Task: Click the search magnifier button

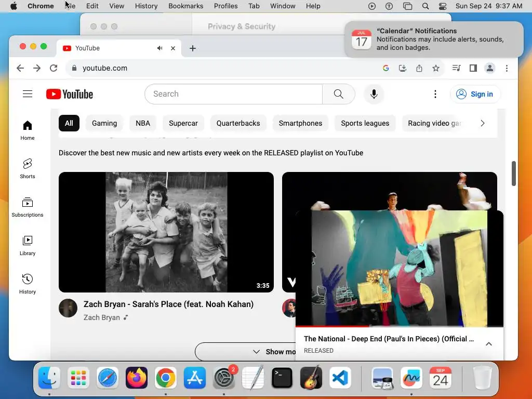Action: 339,94
